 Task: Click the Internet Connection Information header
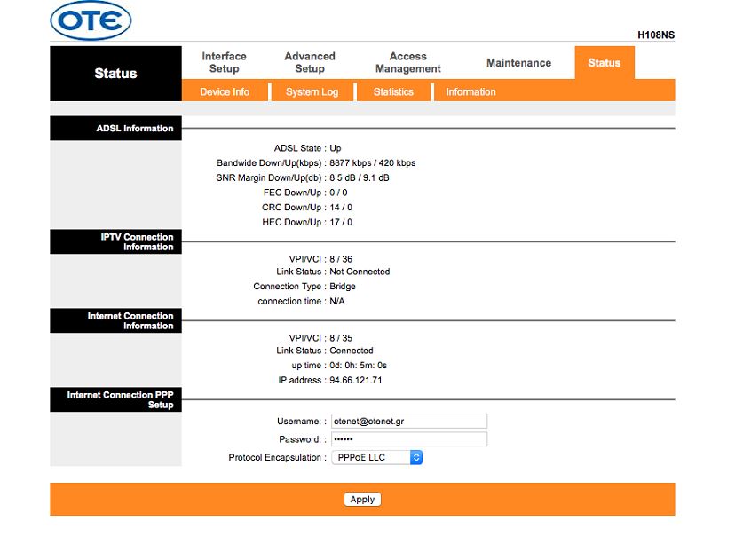pos(115,320)
